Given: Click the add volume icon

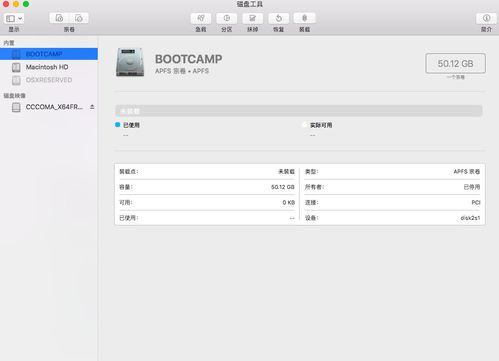Looking at the screenshot, I should (59, 18).
